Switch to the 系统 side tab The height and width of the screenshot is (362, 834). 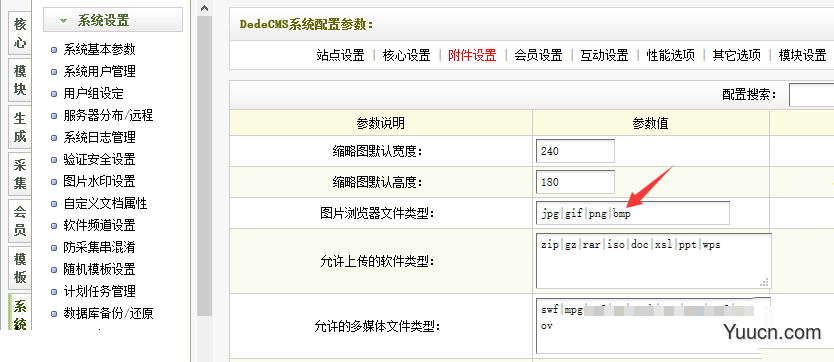[x=20, y=312]
